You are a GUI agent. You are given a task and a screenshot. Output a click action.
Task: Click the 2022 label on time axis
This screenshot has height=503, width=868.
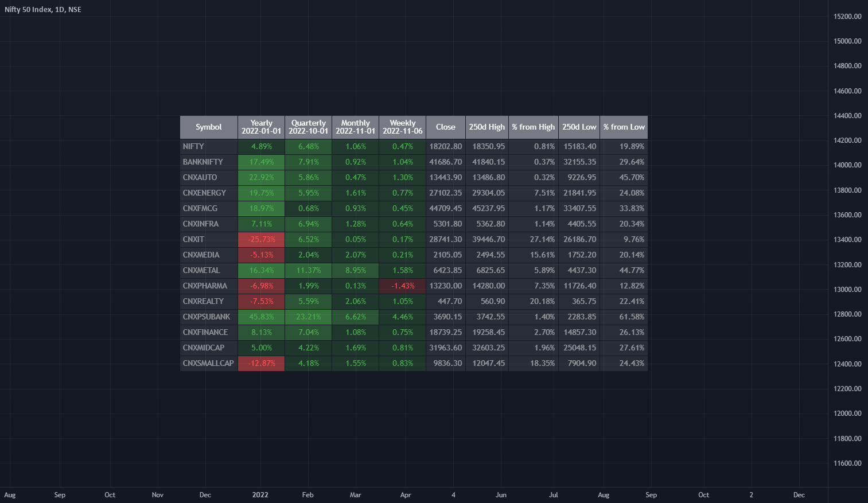(x=260, y=495)
